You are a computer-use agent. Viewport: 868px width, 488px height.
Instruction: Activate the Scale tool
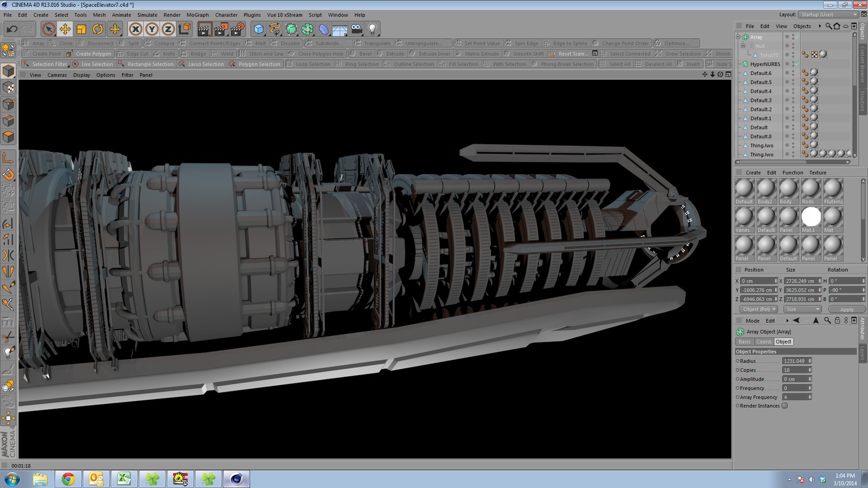click(x=81, y=29)
